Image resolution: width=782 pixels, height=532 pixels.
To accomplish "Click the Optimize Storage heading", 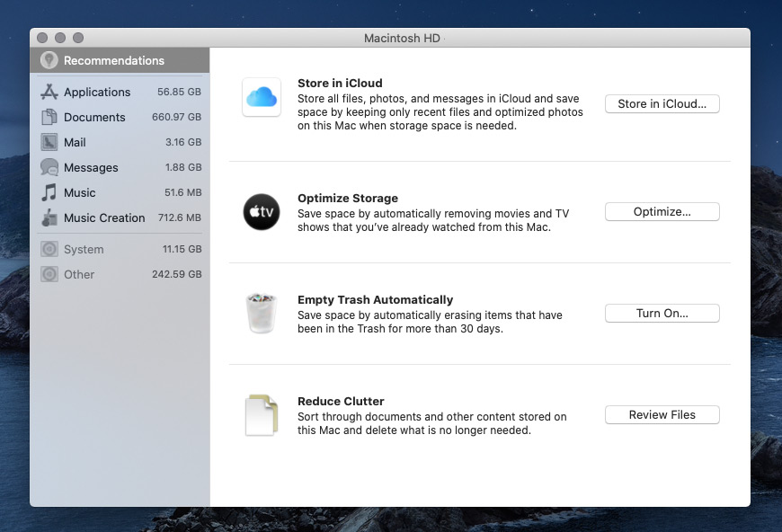I will coord(348,199).
